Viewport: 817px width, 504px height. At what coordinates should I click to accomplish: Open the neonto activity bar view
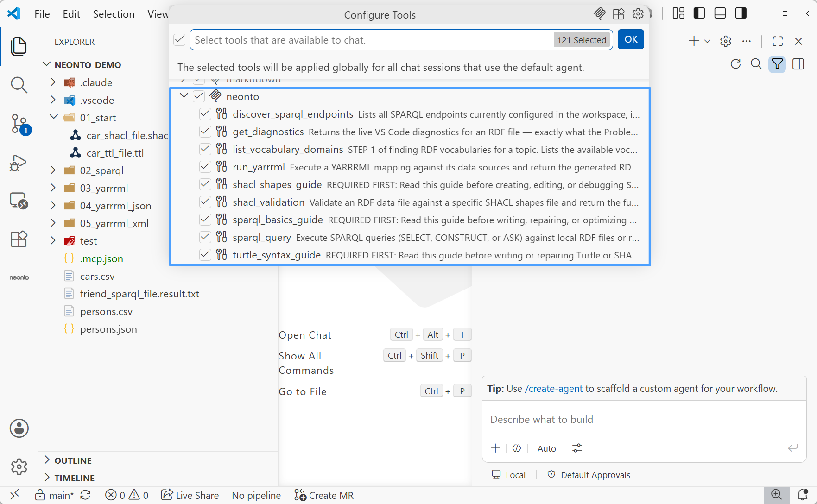coord(19,277)
